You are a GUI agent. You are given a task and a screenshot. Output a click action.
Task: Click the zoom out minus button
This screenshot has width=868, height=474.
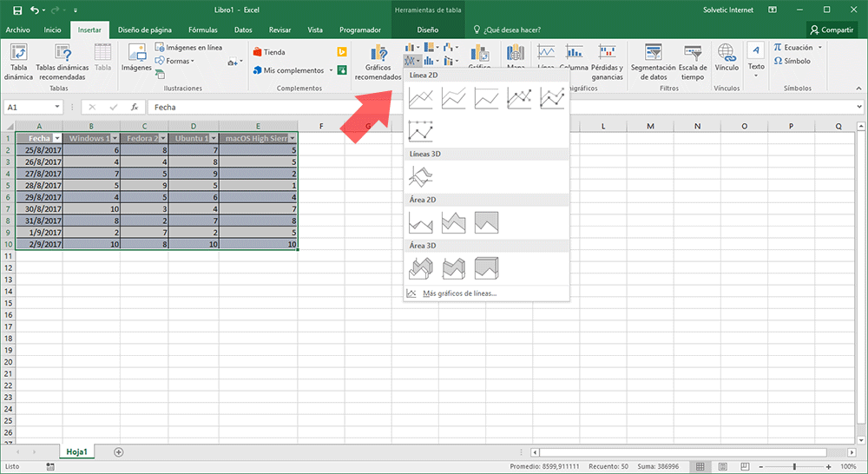[761, 467]
